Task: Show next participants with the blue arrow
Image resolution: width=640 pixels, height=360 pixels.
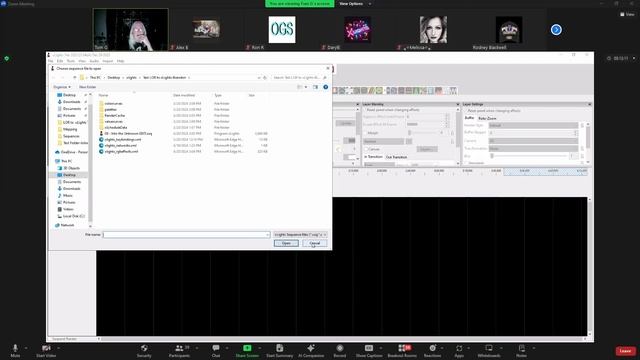Action: click(556, 30)
